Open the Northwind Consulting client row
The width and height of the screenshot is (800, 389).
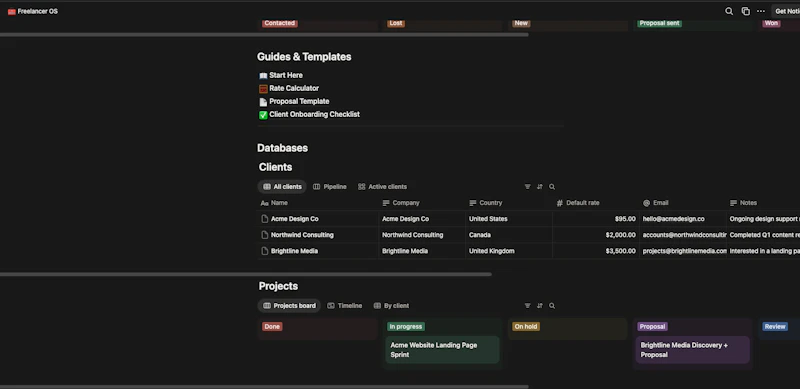[x=302, y=235]
